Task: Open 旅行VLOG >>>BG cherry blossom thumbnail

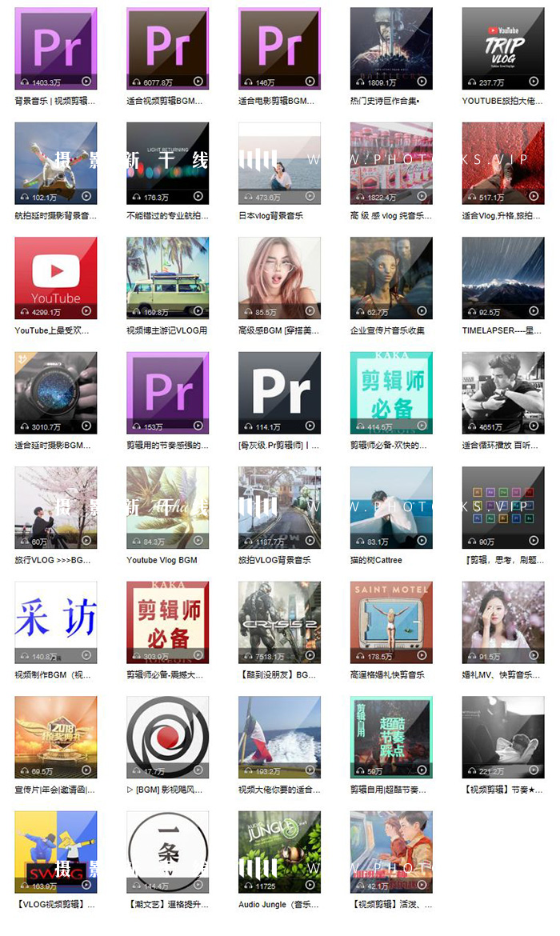Action: 56,507
